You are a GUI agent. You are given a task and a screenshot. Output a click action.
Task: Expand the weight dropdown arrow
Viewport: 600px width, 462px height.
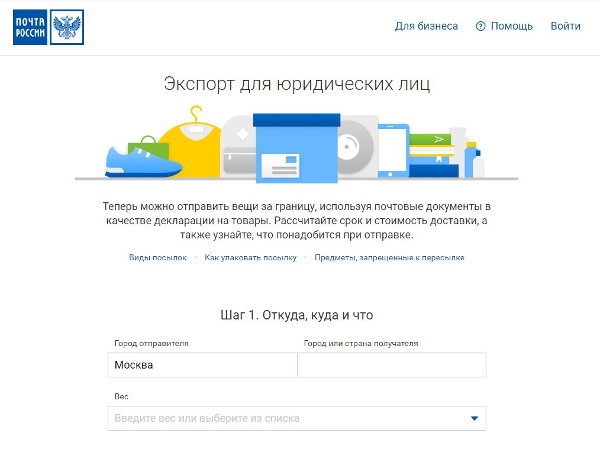475,418
